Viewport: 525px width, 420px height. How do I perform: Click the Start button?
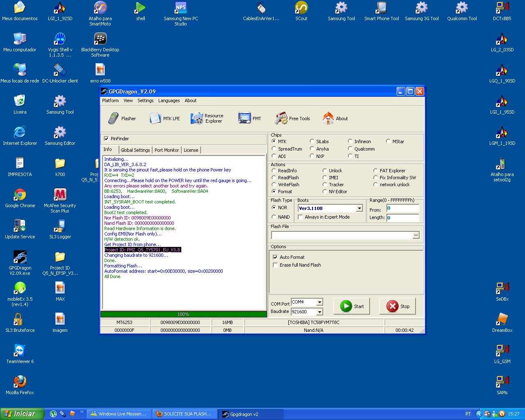coord(352,306)
